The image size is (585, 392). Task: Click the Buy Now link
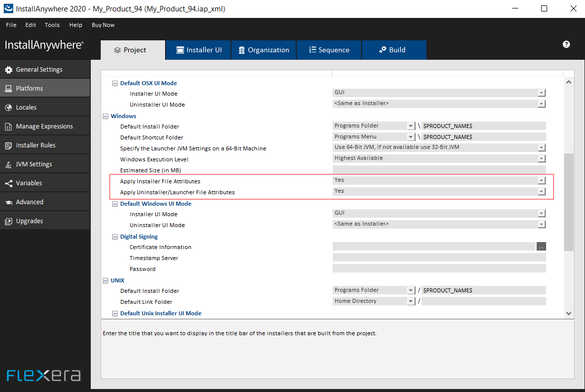103,24
